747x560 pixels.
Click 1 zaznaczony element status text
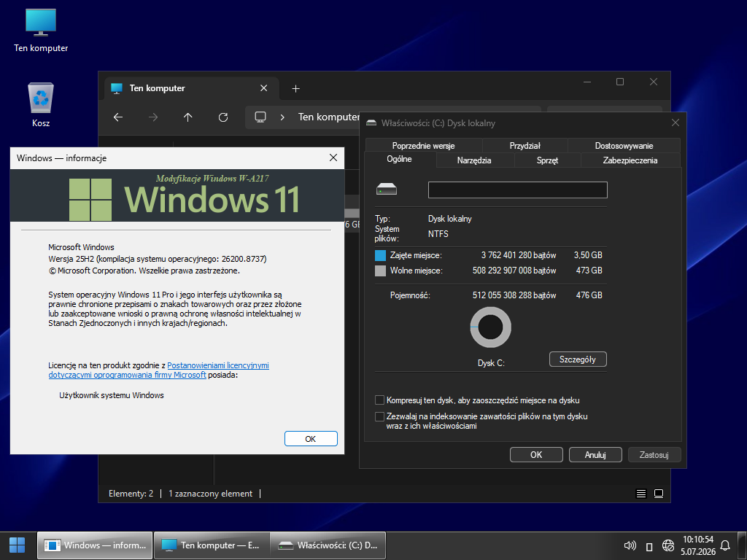210,494
